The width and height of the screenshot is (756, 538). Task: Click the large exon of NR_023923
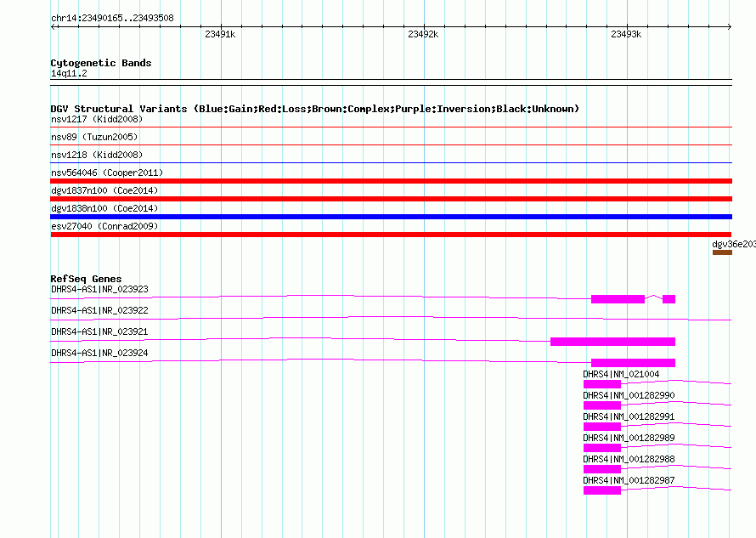[618, 299]
